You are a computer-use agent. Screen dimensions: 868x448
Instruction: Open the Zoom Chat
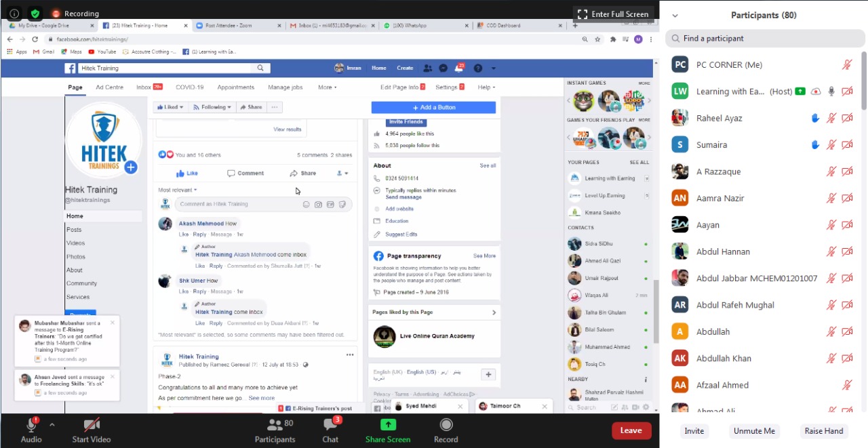[x=330, y=430]
